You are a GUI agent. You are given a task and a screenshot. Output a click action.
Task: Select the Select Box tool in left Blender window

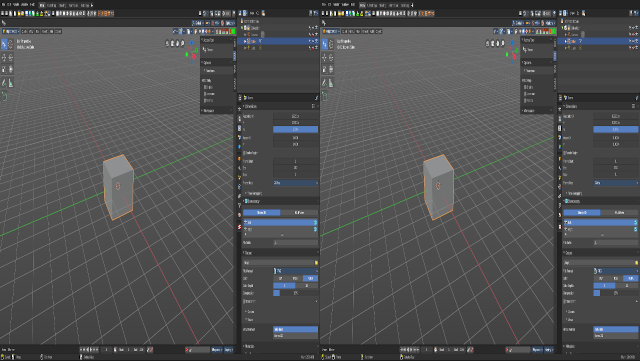click(x=4, y=44)
